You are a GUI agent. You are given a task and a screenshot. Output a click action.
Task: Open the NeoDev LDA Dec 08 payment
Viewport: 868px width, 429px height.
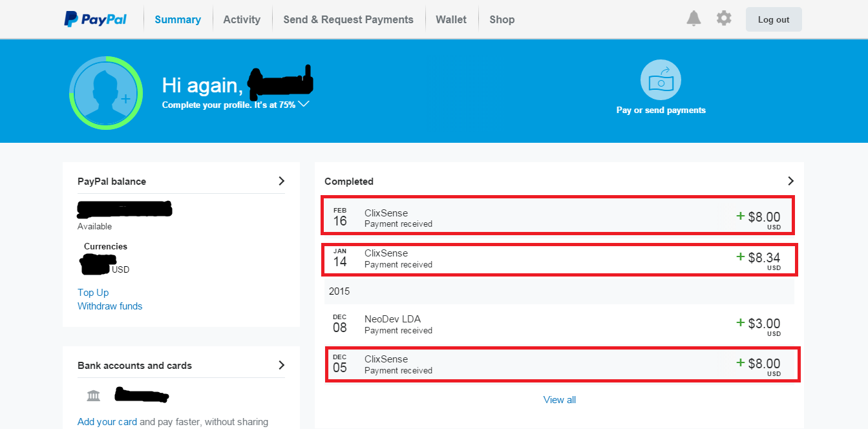[x=560, y=324]
